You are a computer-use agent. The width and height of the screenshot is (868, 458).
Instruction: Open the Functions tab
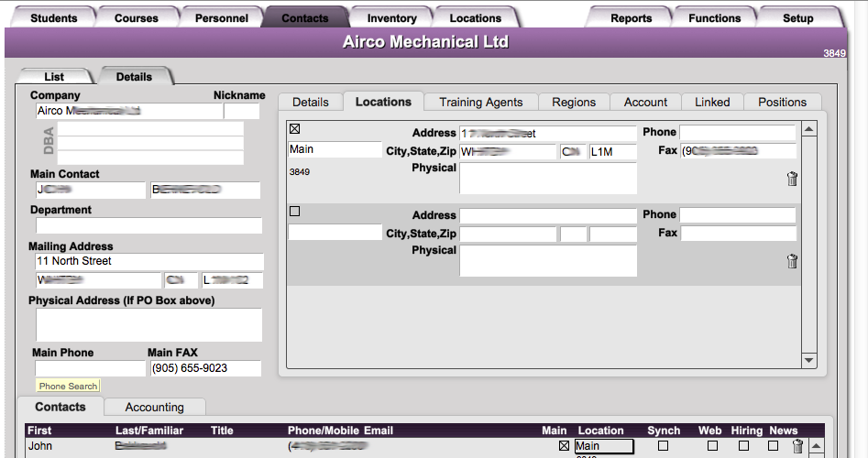(x=715, y=17)
